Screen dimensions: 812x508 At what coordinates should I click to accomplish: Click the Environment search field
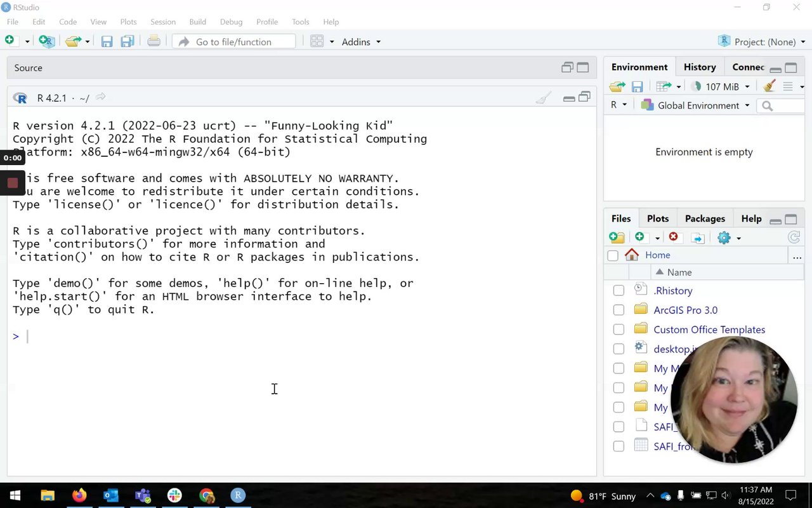point(782,105)
